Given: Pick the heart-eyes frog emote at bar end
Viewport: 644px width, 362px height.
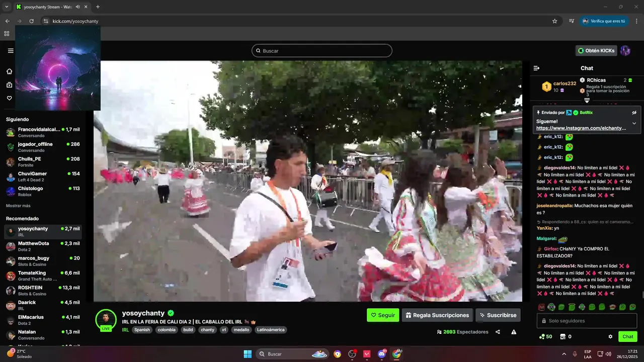Looking at the screenshot, I should coord(632,307).
